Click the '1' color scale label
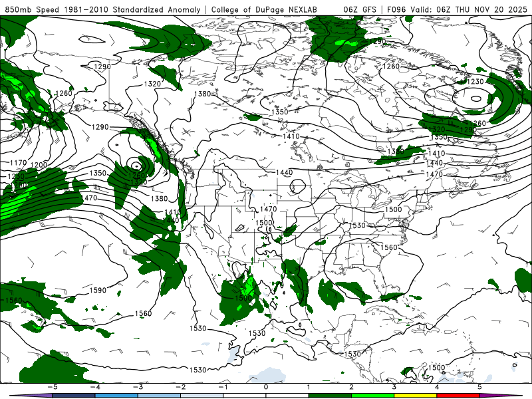The width and height of the screenshot is (532, 399). 309,387
